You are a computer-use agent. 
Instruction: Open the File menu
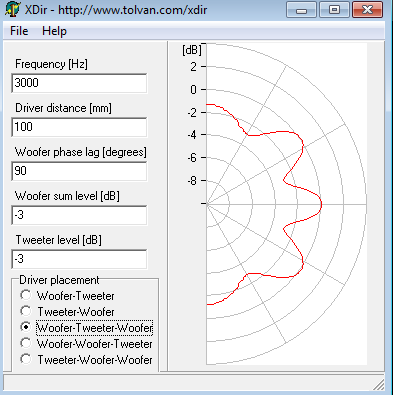pos(19,31)
